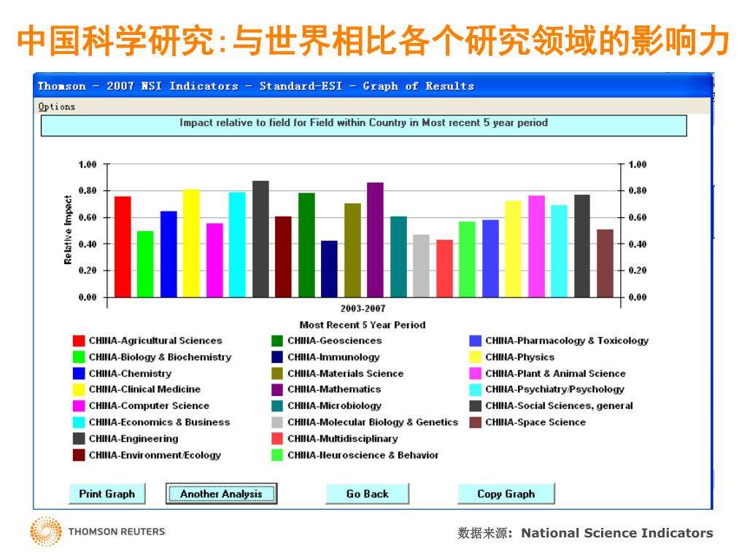Click the green CHINA-Biology & Biochemistry legend swatch

click(x=79, y=357)
